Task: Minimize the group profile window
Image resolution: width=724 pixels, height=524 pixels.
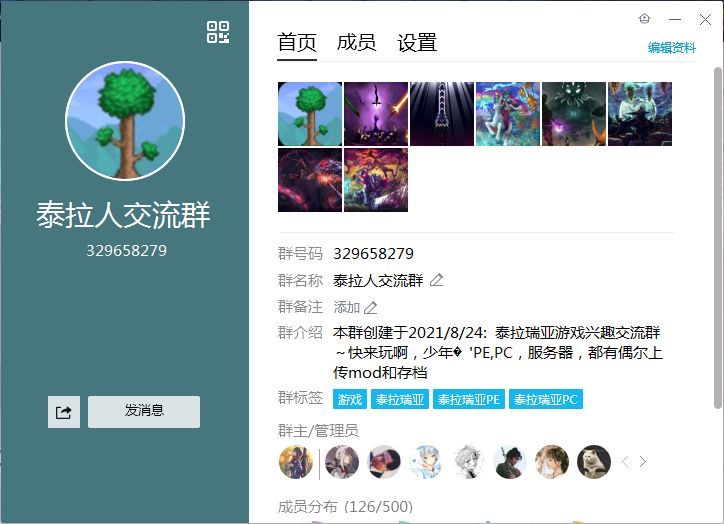Action: [675, 19]
